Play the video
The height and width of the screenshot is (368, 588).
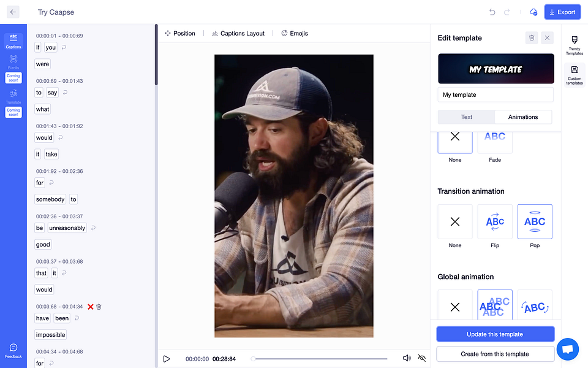click(x=167, y=359)
